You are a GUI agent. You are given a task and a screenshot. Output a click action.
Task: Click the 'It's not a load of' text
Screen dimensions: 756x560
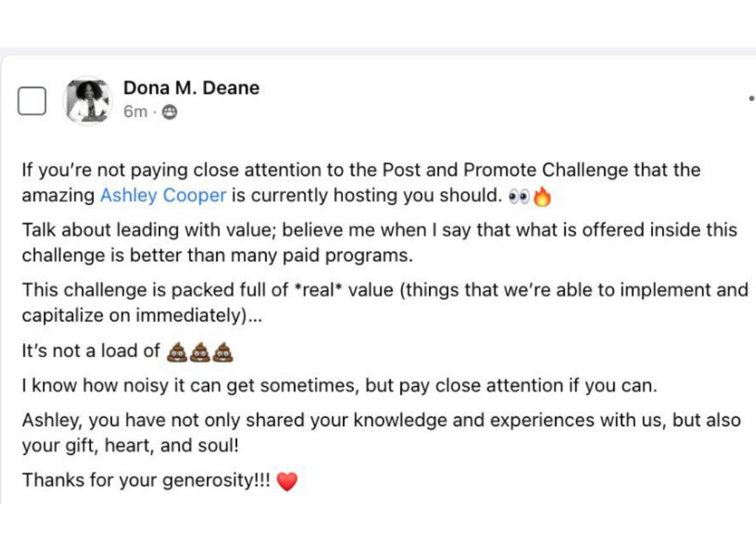91,351
